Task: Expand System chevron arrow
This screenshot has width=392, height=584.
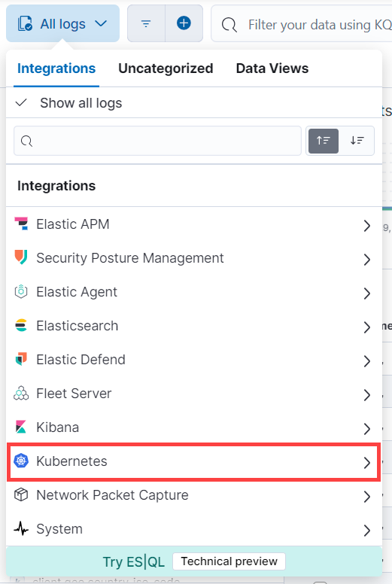Action: (x=366, y=531)
